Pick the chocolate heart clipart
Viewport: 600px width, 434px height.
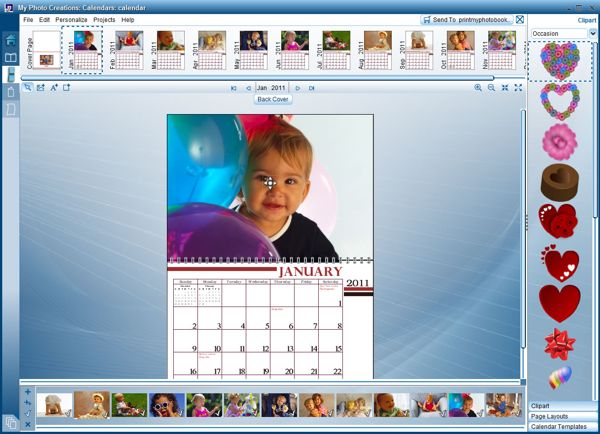coord(560,181)
